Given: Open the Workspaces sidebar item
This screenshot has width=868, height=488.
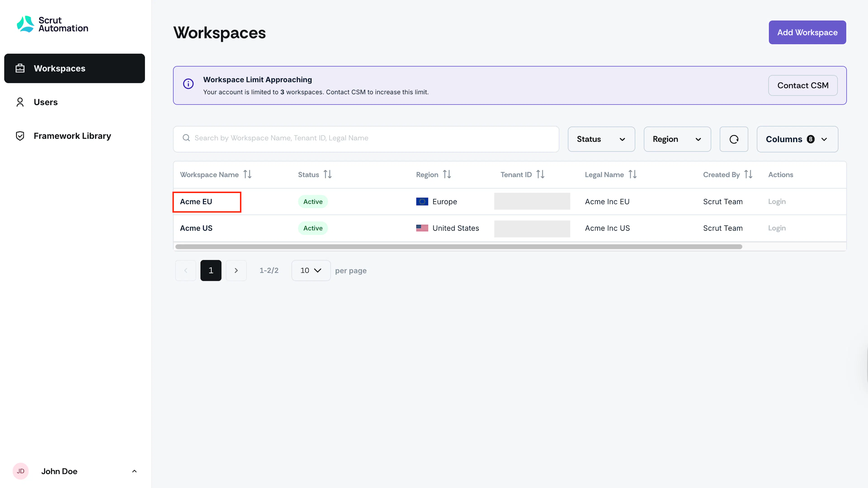Looking at the screenshot, I should coord(74,68).
